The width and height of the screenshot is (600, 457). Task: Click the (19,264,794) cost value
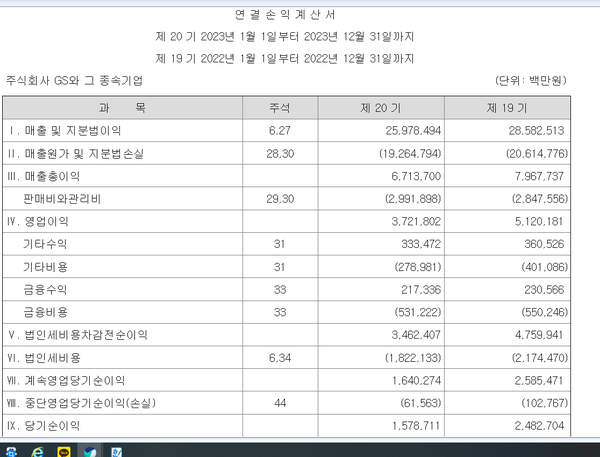pyautogui.click(x=410, y=154)
